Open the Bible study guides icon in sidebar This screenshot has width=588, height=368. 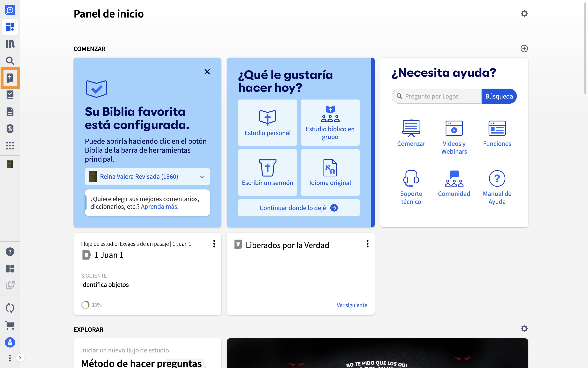tap(10, 78)
